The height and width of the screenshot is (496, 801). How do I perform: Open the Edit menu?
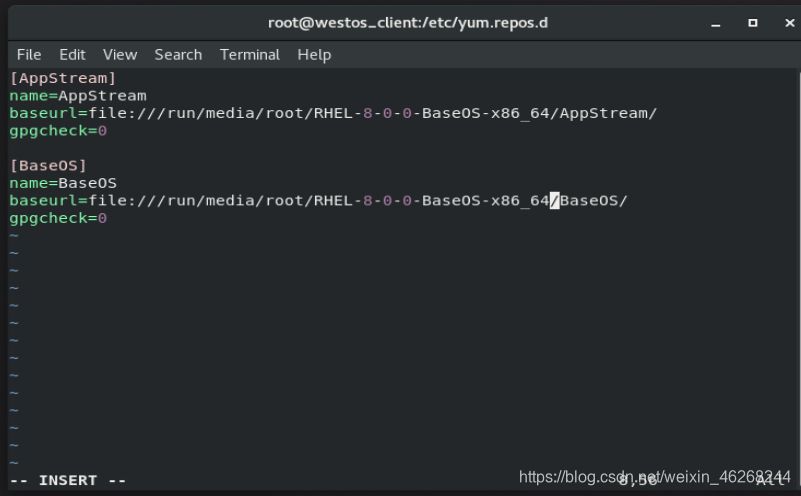click(72, 55)
